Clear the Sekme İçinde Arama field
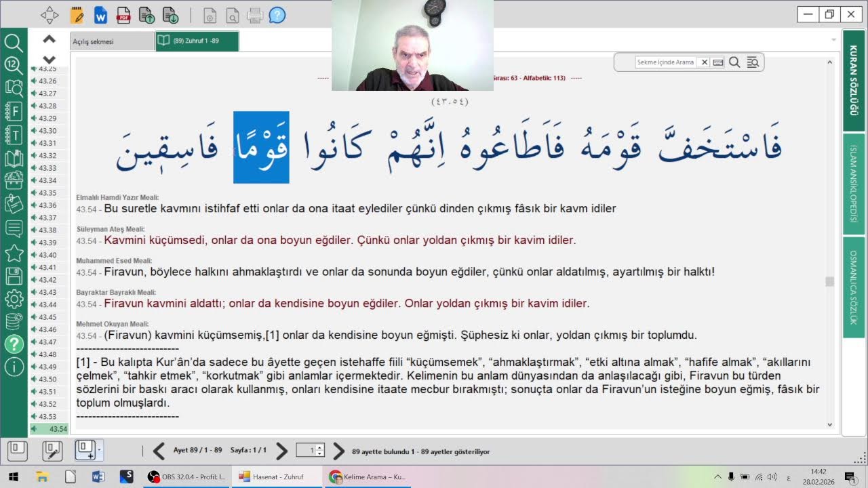868x488 pixels. click(704, 62)
